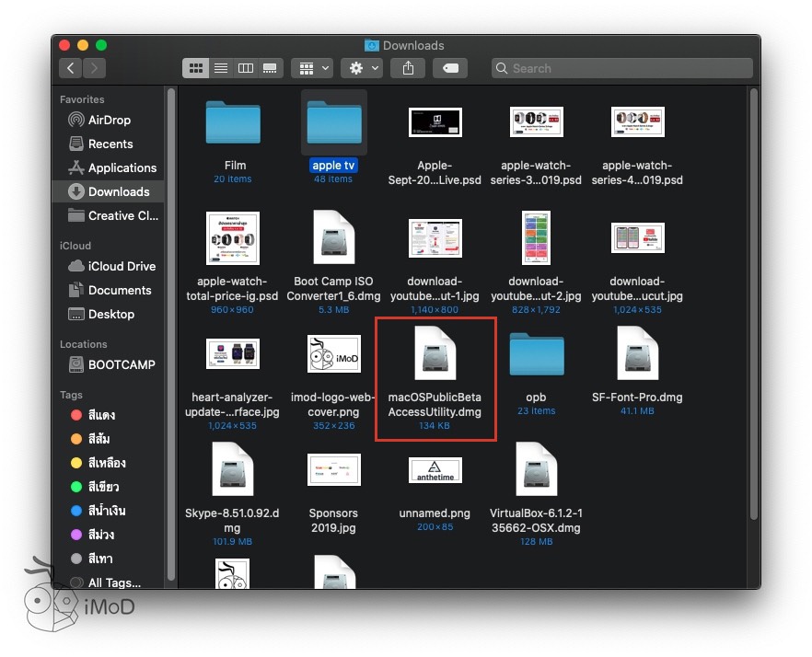This screenshot has height=657, width=812.
Task: Click the Forward navigation arrow
Action: (94, 68)
